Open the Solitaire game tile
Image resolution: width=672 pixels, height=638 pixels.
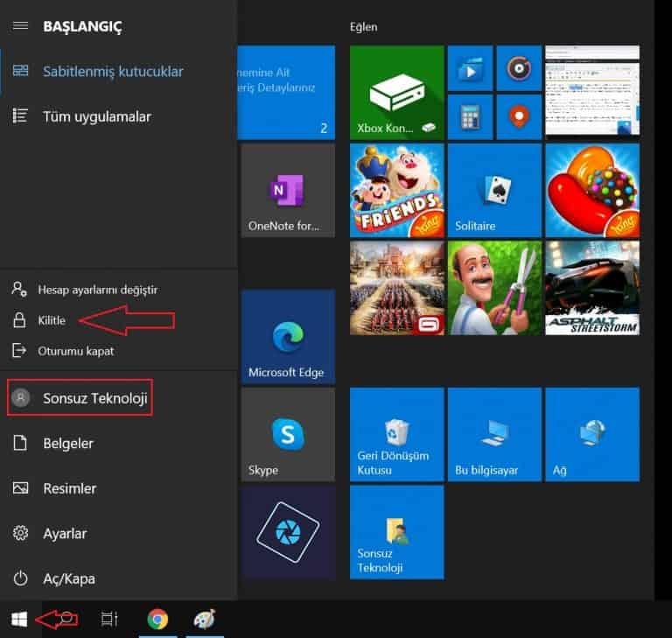[x=494, y=191]
